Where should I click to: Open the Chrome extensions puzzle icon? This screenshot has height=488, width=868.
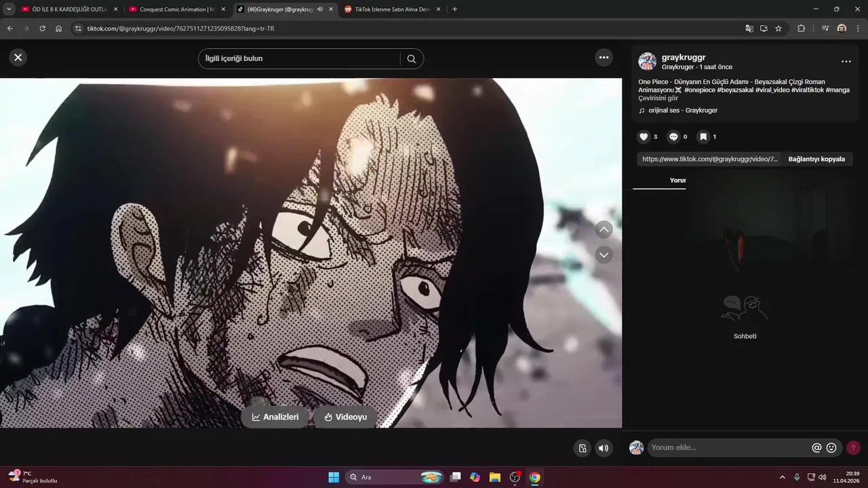point(801,28)
